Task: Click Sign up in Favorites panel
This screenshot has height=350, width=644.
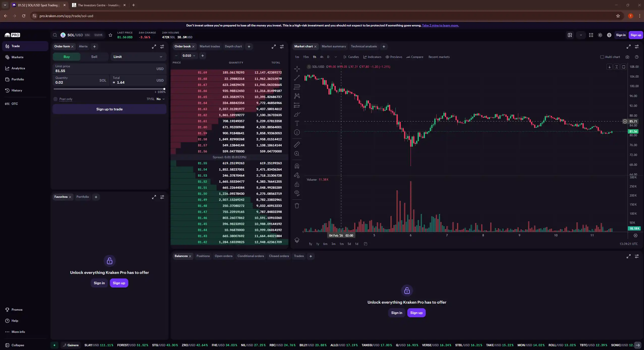Action: click(x=119, y=283)
